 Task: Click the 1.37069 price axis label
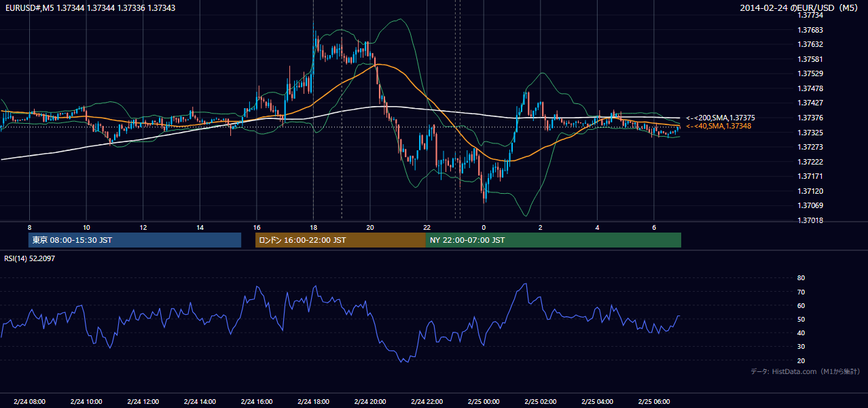click(x=810, y=205)
